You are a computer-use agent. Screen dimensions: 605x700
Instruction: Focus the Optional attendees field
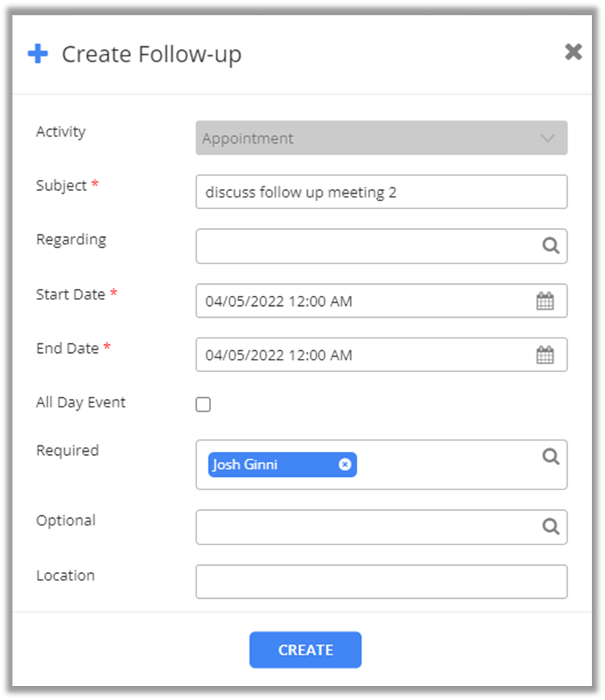tap(367, 527)
